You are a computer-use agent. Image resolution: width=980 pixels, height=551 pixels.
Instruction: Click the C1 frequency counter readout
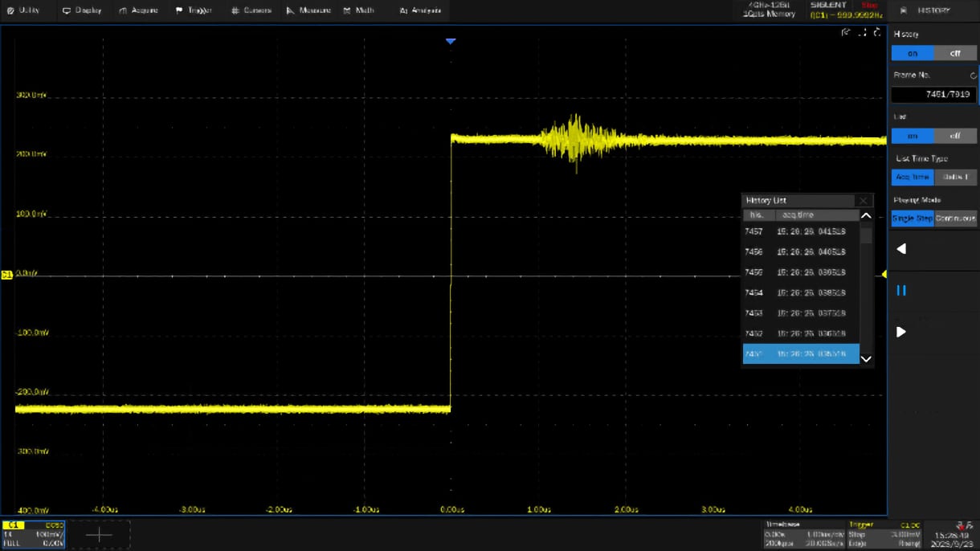[846, 15]
